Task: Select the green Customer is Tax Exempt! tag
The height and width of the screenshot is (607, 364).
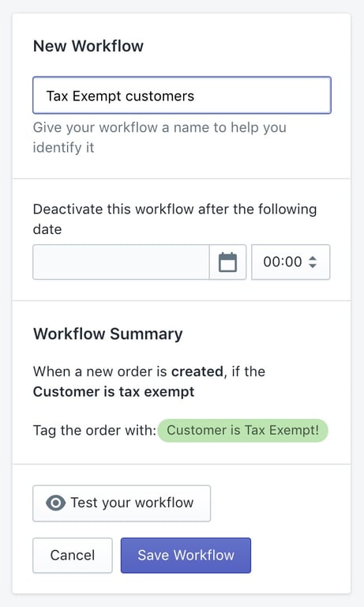Action: pos(243,431)
